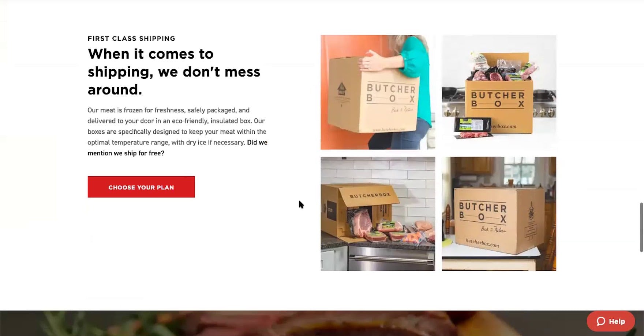Open photo of woman carrying ButcherBox
The width and height of the screenshot is (644, 336).
[x=378, y=92]
